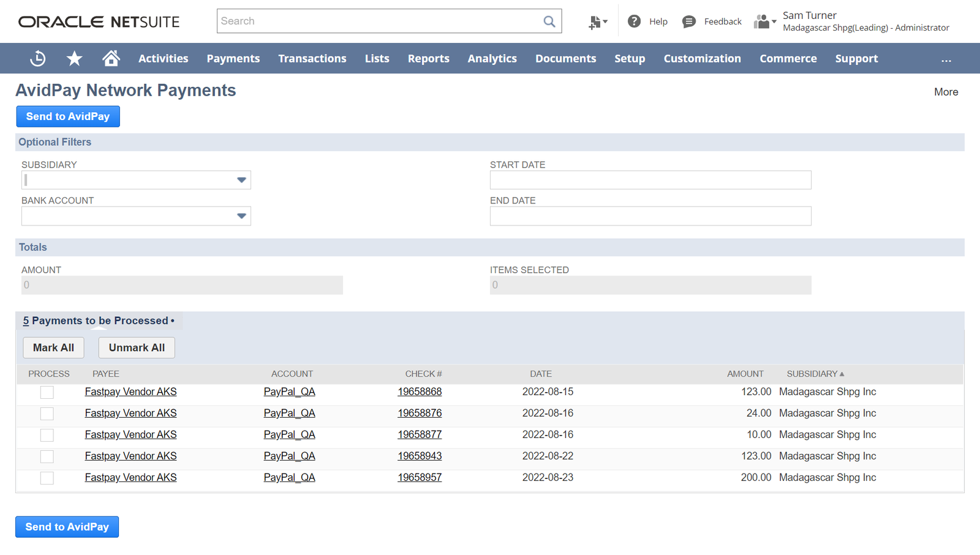Open the Documents menu
Screen dimensions: 980x555
coord(565,58)
